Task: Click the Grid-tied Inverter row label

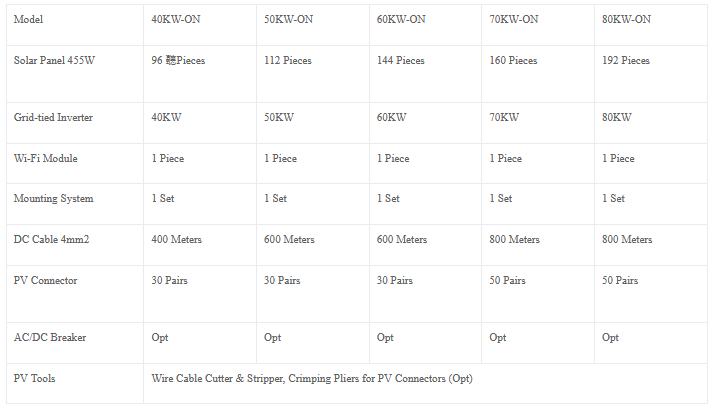Action: (53, 118)
